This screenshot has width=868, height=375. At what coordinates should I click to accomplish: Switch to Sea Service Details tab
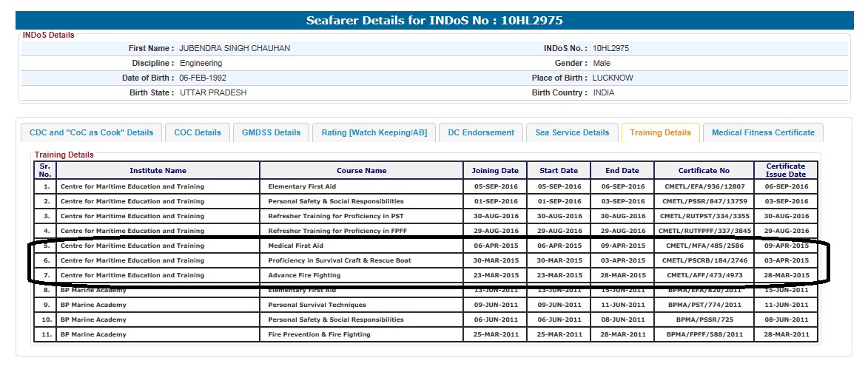[x=572, y=133]
